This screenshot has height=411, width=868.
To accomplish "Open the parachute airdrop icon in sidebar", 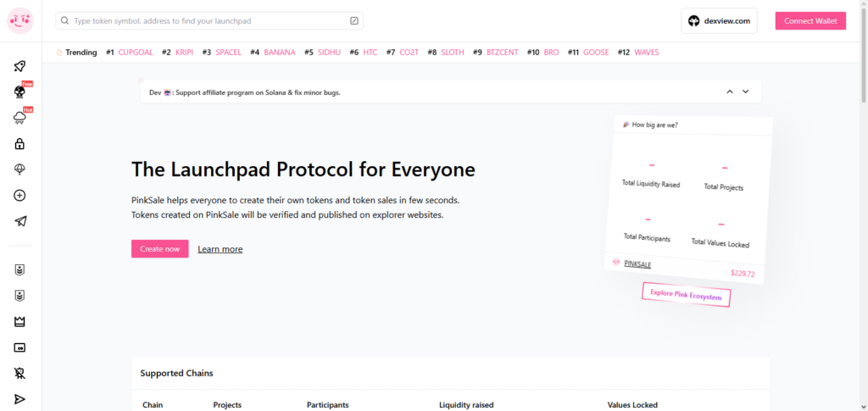I will coord(20,169).
